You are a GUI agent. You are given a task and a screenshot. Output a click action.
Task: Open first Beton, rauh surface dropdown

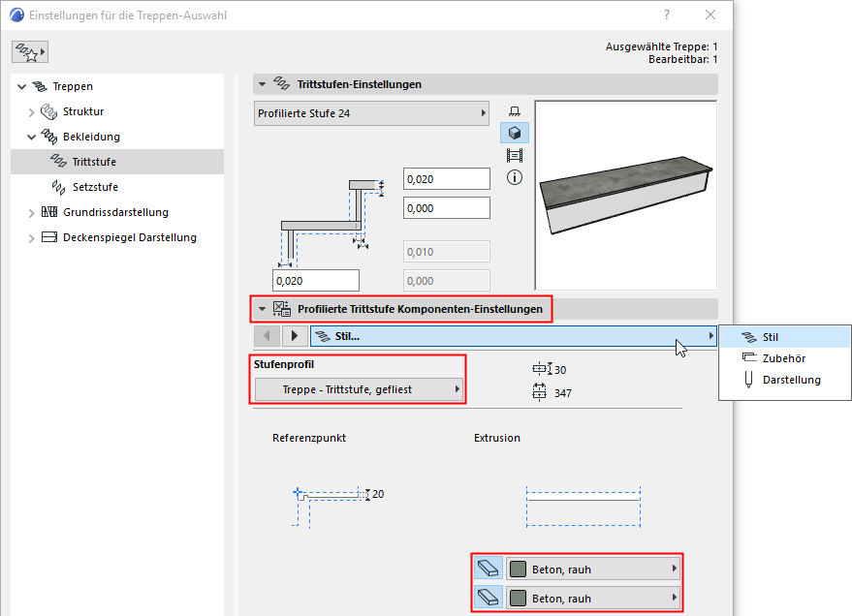pyautogui.click(x=593, y=569)
